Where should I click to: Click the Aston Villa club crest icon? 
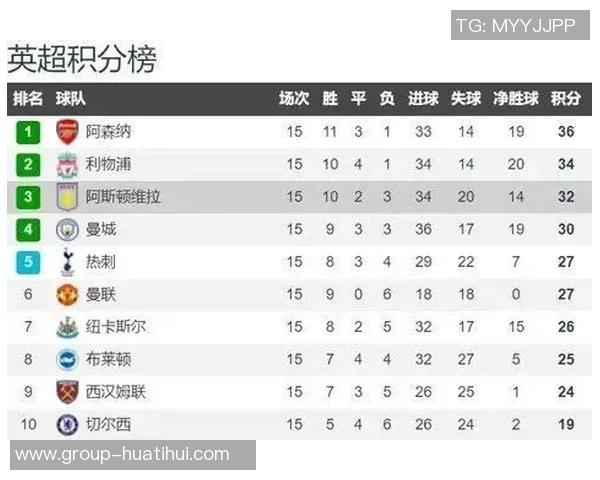[67, 197]
